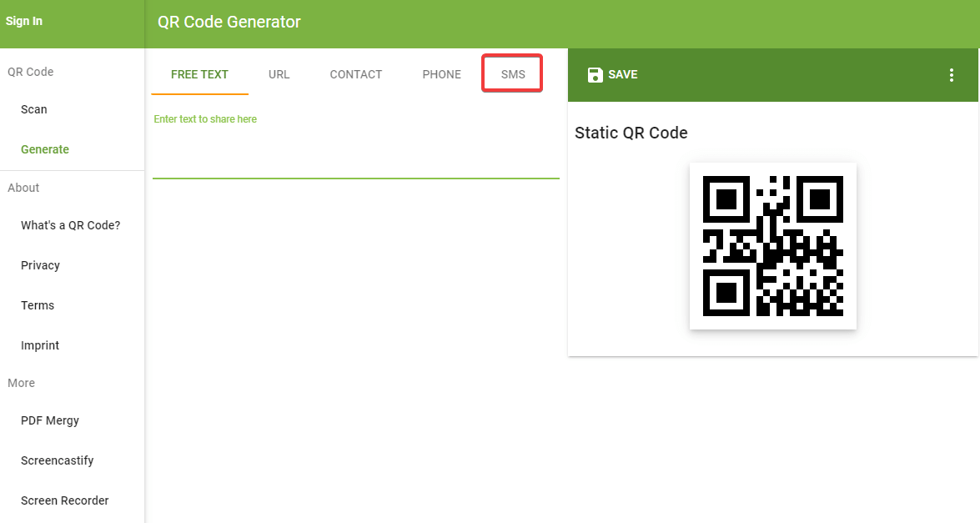Open Screen Recorder link

point(64,500)
